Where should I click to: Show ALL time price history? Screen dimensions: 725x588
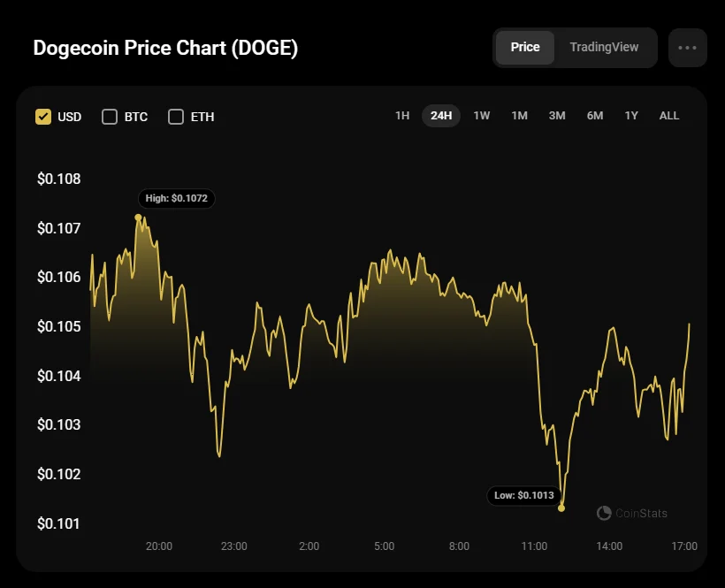point(669,116)
